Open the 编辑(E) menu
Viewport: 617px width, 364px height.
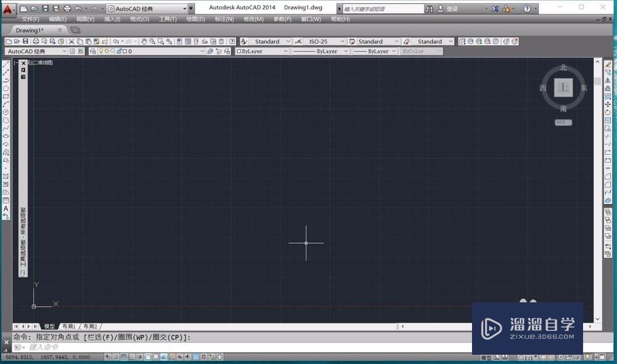[x=57, y=19]
